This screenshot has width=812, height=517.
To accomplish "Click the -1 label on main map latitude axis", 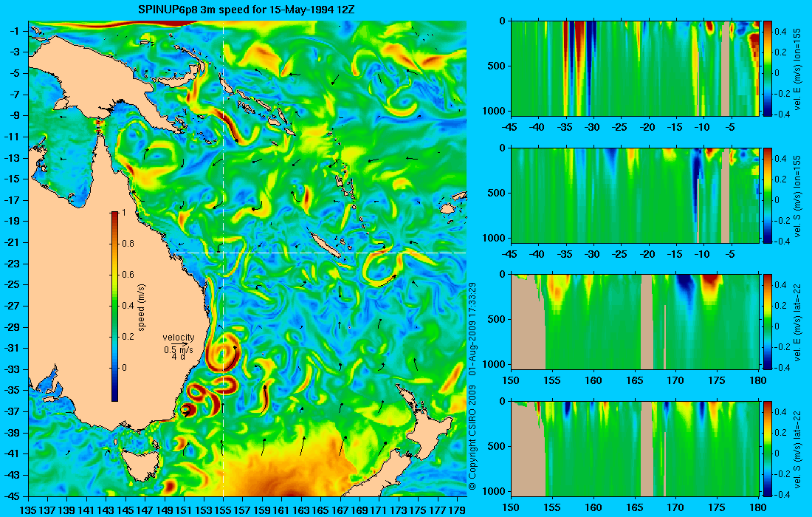I will [x=16, y=31].
